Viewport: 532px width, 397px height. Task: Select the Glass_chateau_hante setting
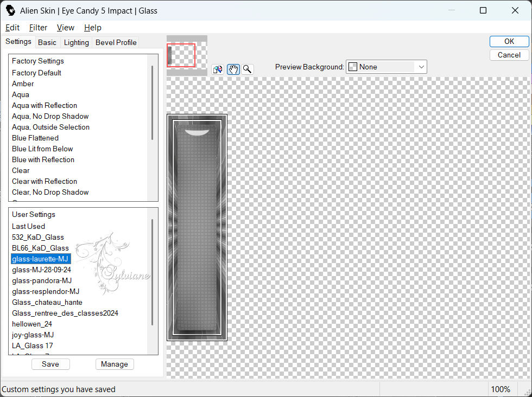tap(47, 303)
